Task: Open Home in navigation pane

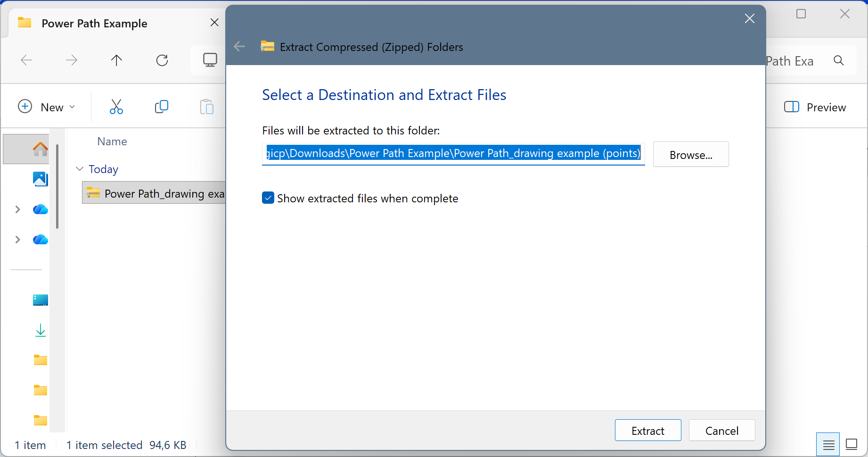Action: 40,149
